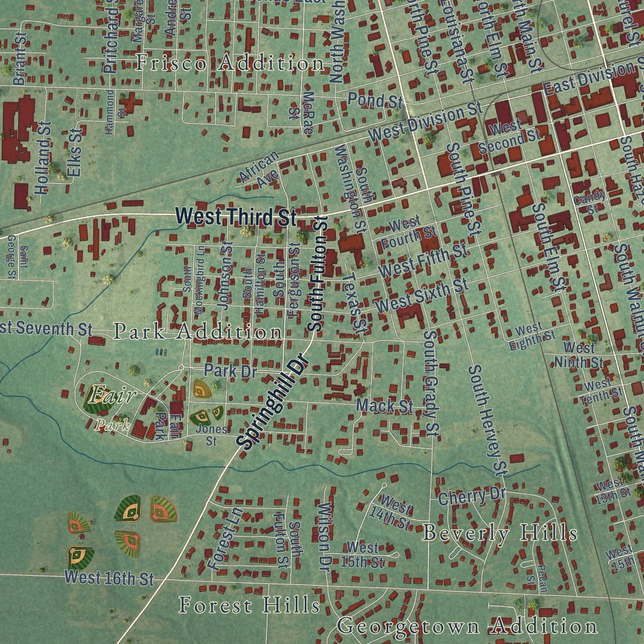
Task: Click the West Division St label
Action: [426, 122]
